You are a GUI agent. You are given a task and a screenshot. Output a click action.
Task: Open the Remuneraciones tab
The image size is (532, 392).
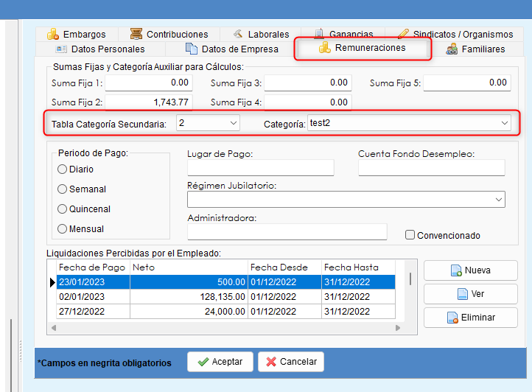pyautogui.click(x=362, y=48)
